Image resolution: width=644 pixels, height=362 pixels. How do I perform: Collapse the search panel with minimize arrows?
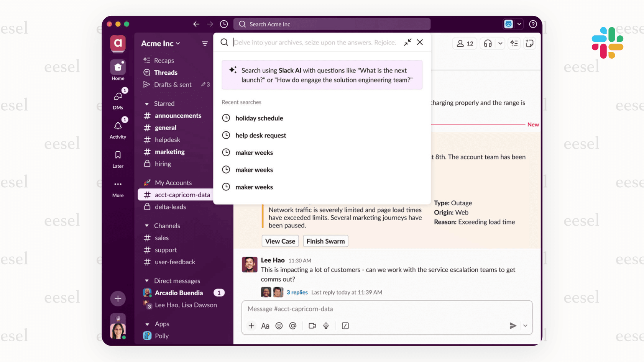click(407, 42)
